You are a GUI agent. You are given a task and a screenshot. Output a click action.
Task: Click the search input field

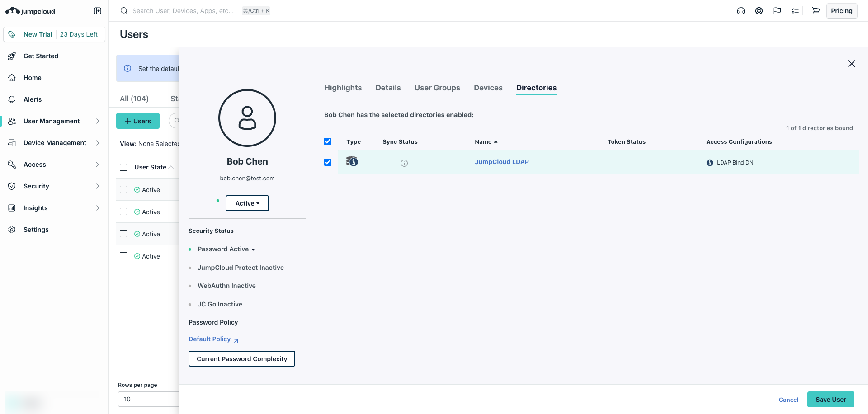click(x=183, y=11)
